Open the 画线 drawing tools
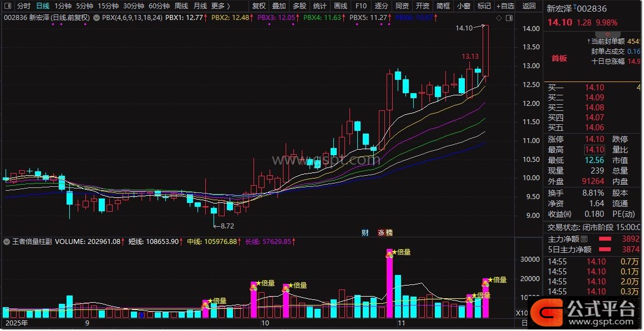This screenshot has width=644, height=331. (341, 6)
